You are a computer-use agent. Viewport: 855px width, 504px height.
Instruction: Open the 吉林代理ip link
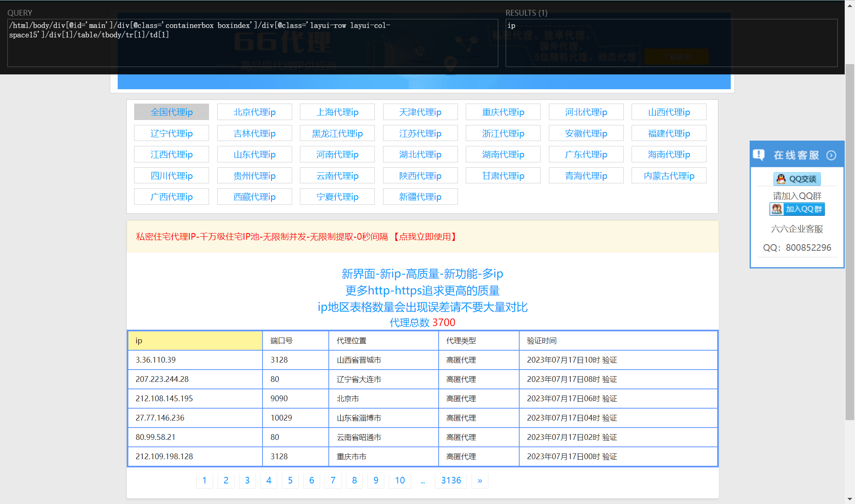click(x=254, y=133)
